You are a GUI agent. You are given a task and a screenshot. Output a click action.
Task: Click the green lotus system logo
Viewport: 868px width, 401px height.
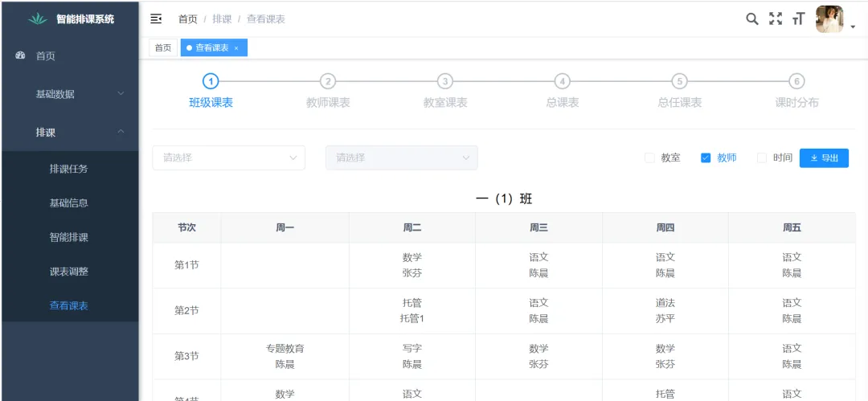click(38, 18)
